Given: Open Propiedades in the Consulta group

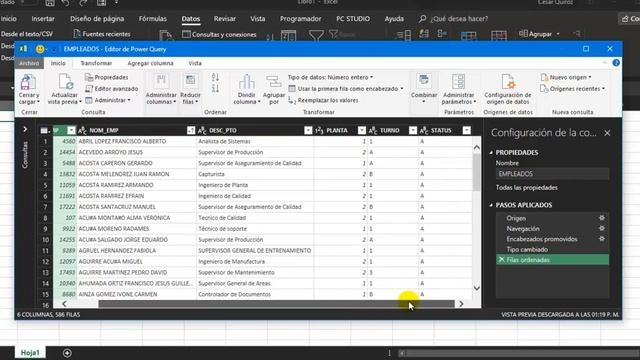Looking at the screenshot, I should click(107, 77).
